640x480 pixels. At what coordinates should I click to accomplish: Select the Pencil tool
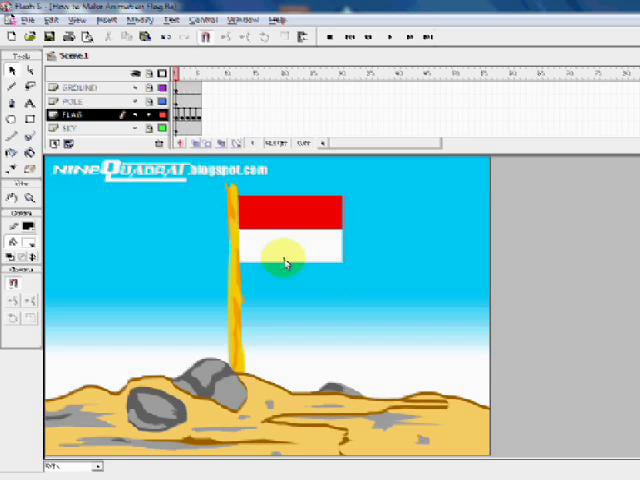(x=12, y=136)
